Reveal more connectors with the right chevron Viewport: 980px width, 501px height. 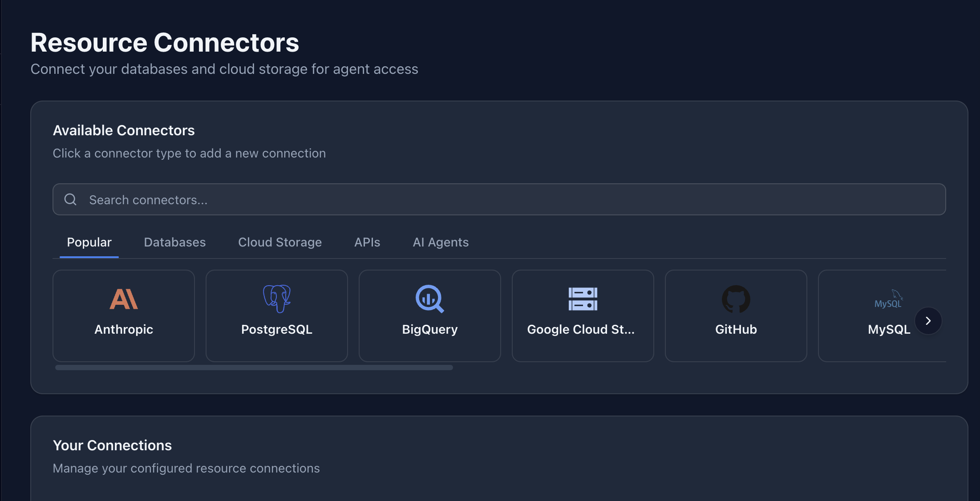(x=928, y=320)
